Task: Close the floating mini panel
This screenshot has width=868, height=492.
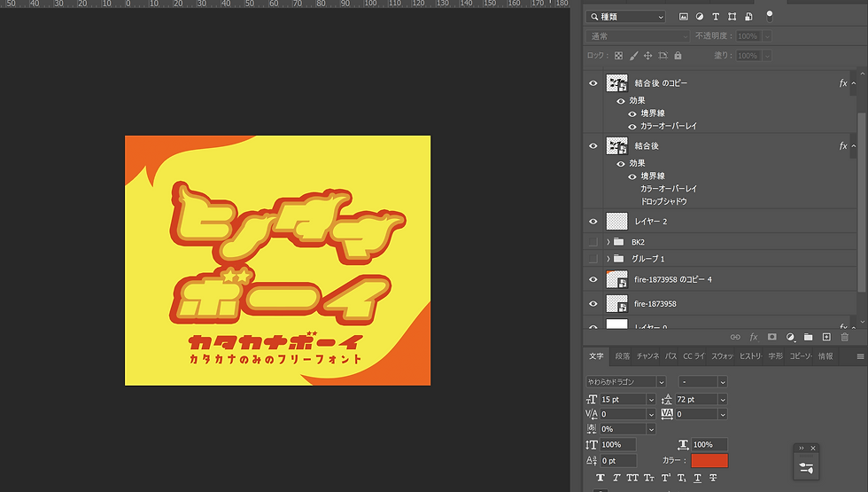Action: pyautogui.click(x=813, y=449)
